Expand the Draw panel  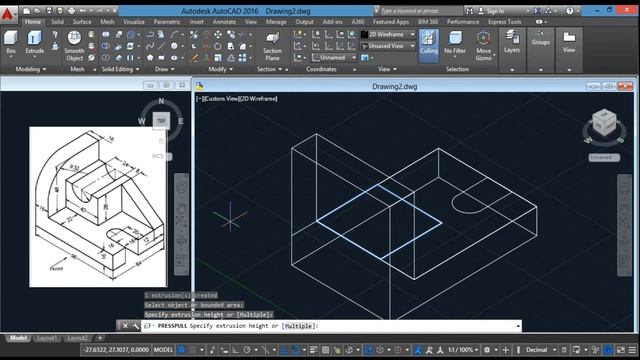[x=164, y=69]
